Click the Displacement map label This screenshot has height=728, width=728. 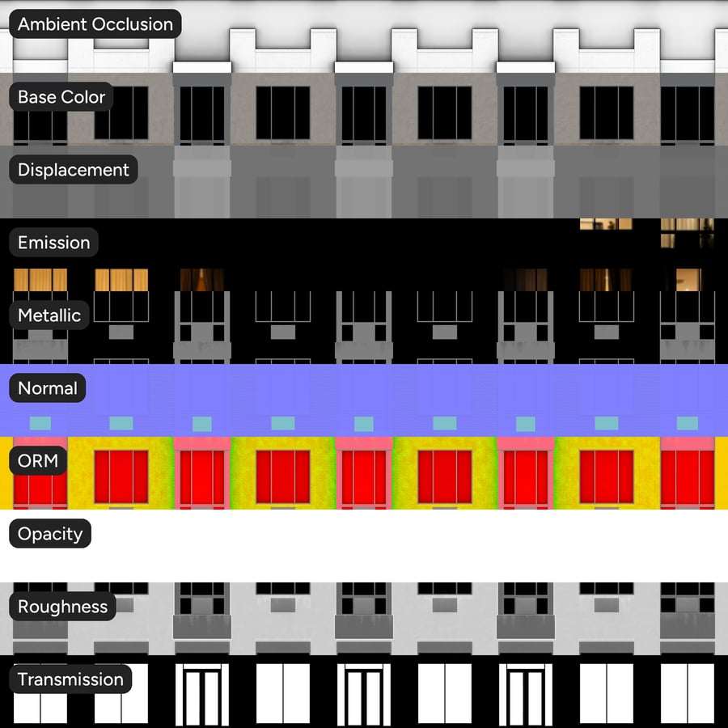[74, 170]
